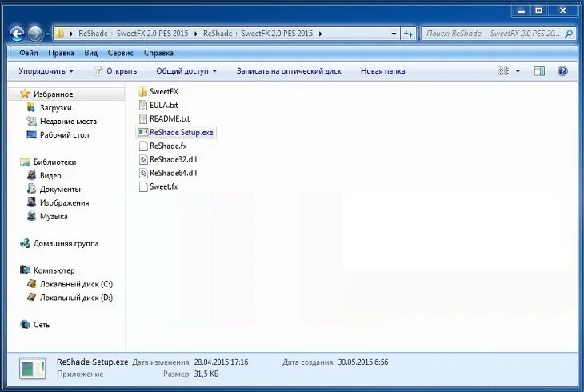Open Домашняя группа in the sidebar

66,243
